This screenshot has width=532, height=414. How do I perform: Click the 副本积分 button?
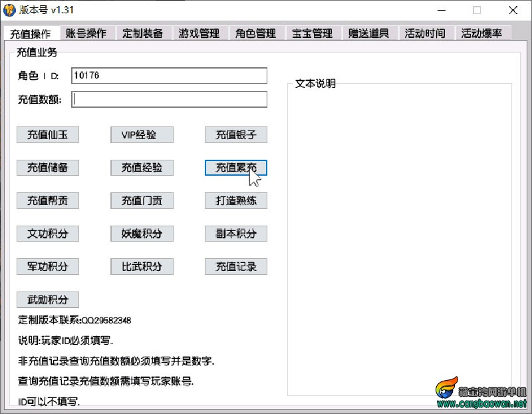[236, 234]
